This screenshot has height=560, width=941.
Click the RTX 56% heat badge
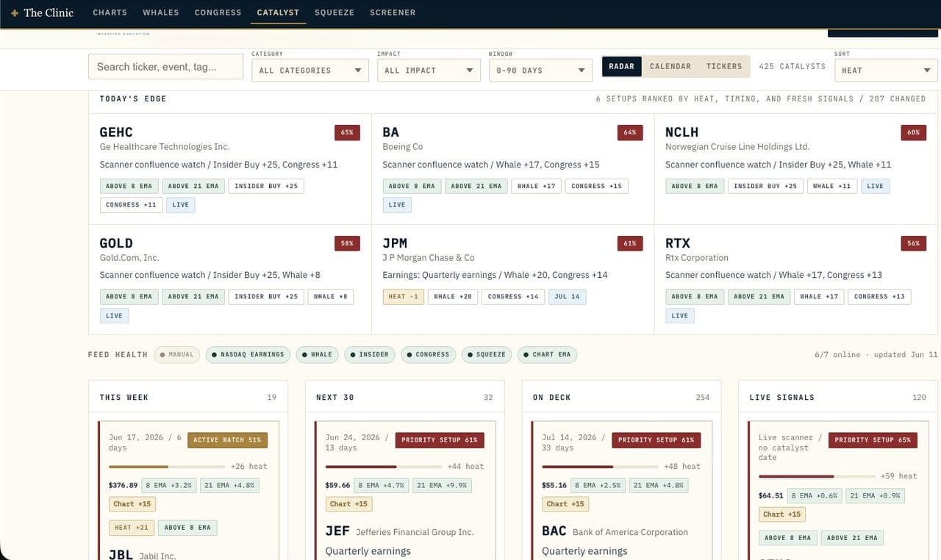913,243
